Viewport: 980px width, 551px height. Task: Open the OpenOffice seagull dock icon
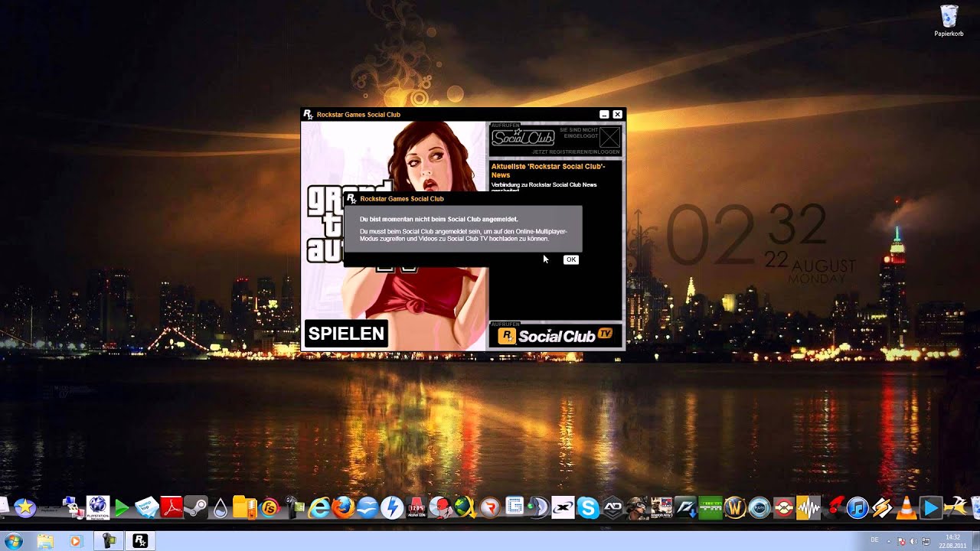[x=367, y=507]
